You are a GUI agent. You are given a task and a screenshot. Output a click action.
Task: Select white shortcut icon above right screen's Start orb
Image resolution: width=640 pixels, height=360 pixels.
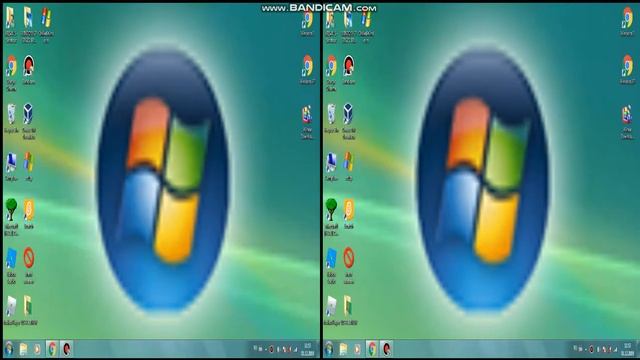pos(331,307)
